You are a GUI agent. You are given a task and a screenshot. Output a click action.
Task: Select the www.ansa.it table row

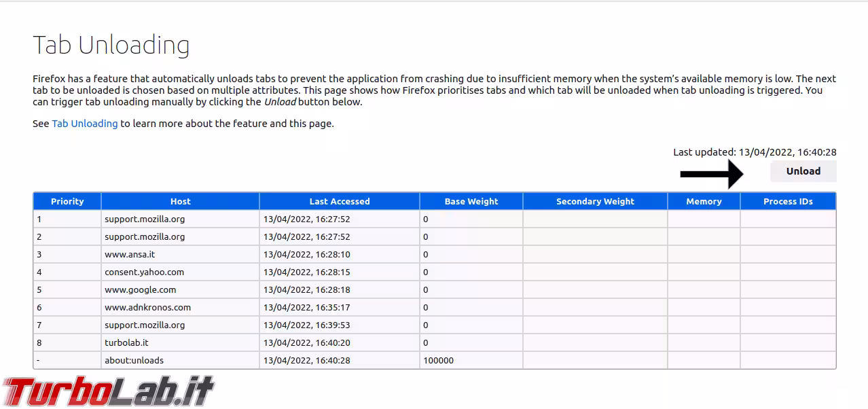180,254
